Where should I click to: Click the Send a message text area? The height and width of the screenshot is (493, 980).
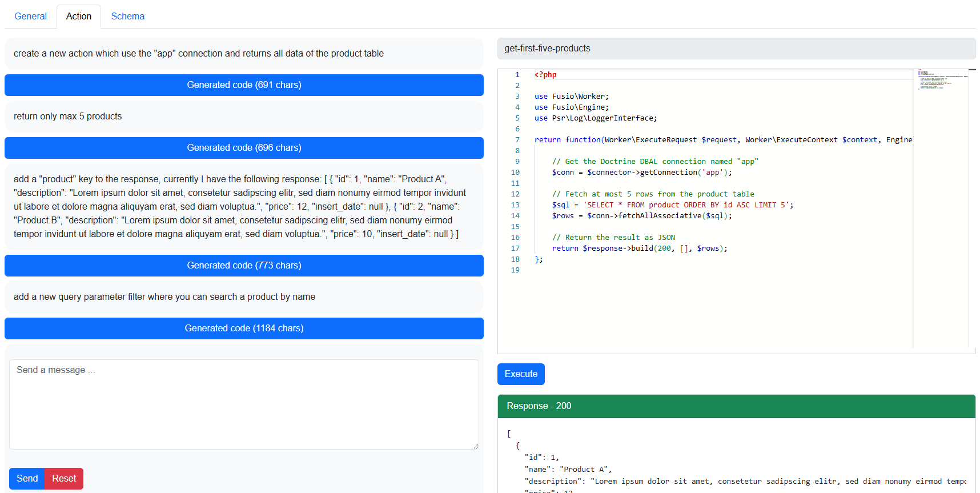[x=244, y=404]
